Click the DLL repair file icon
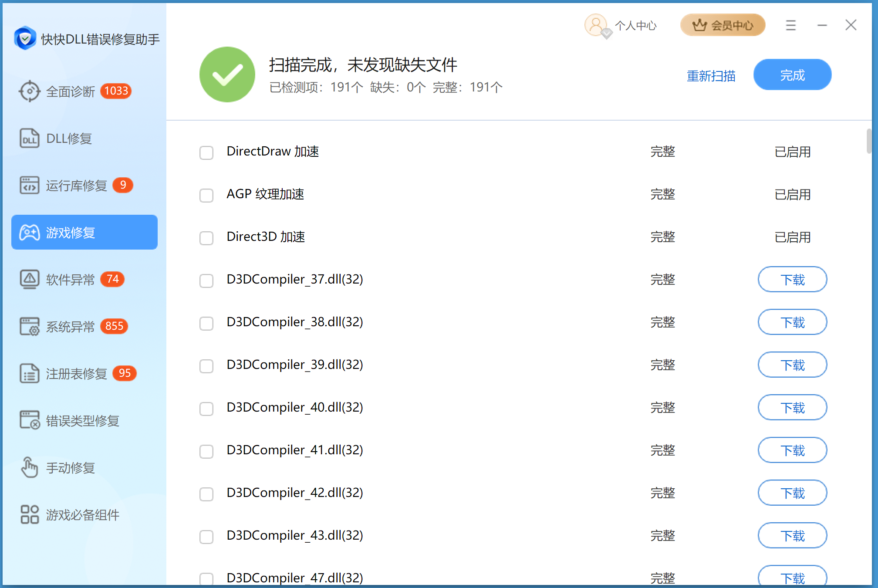878x588 pixels. click(29, 139)
